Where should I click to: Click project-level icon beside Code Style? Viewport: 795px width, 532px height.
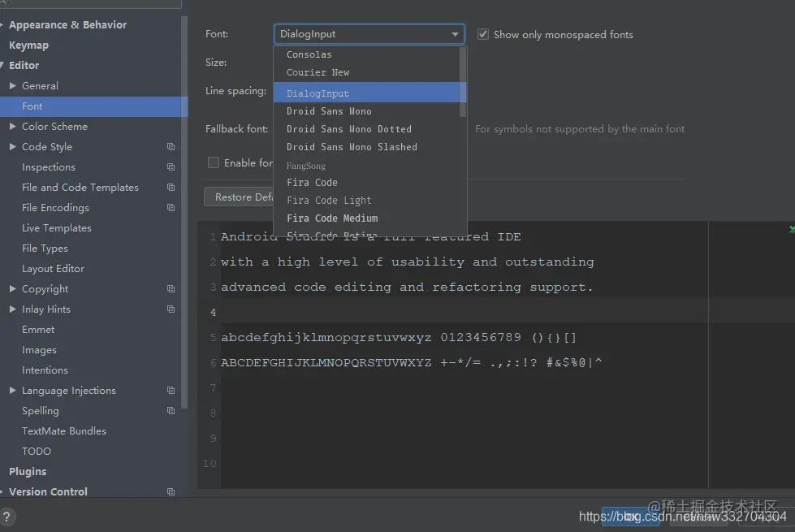[171, 146]
